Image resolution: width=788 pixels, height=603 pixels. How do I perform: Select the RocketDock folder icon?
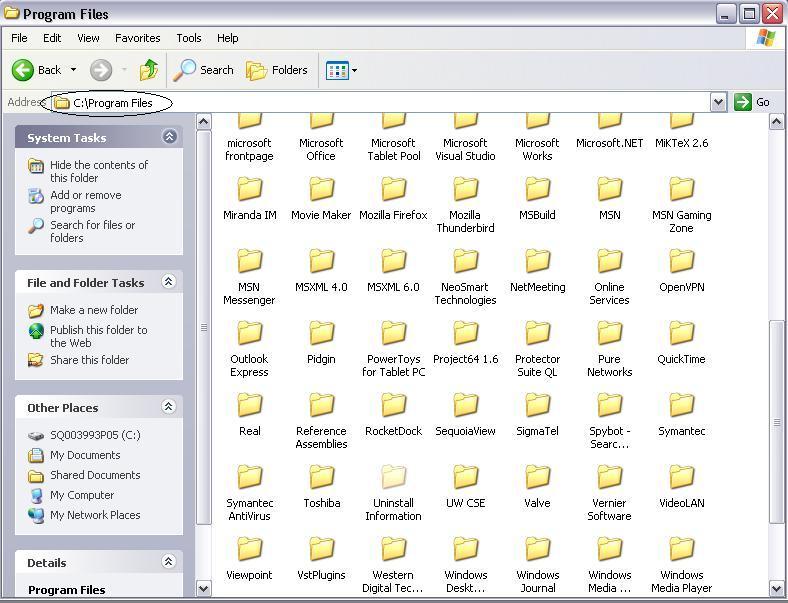393,406
